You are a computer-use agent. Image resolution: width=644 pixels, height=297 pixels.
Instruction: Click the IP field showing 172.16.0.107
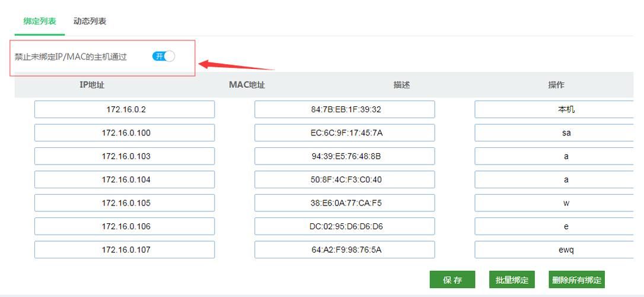coord(125,249)
